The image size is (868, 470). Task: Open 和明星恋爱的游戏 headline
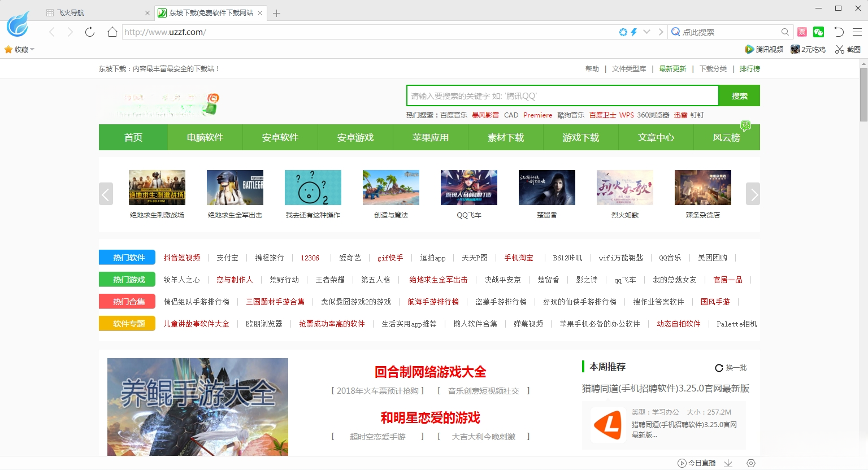click(430, 417)
